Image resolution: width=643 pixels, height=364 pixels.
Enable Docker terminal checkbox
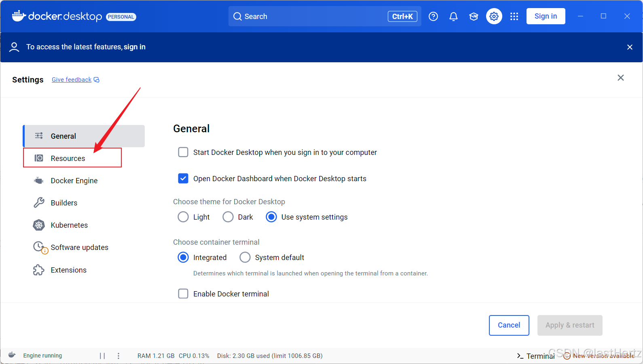coord(183,294)
